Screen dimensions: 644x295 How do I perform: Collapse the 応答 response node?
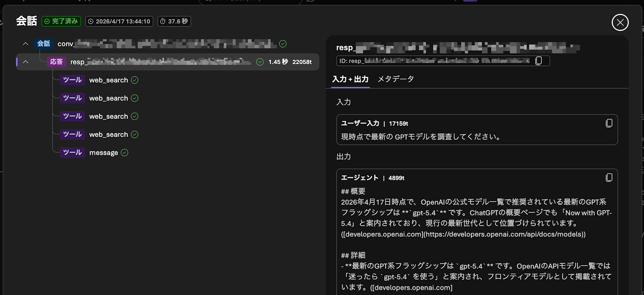(x=25, y=62)
